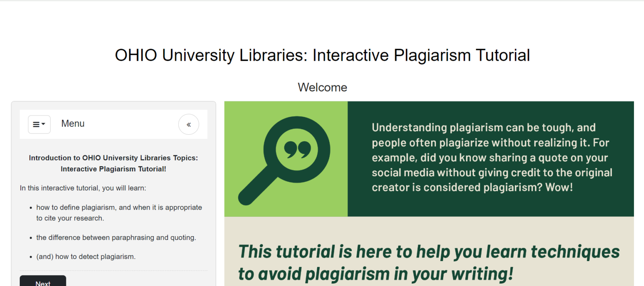Click the bullet 'the difference between paraphrasing and quoting.'
The image size is (644, 286).
pos(116,237)
